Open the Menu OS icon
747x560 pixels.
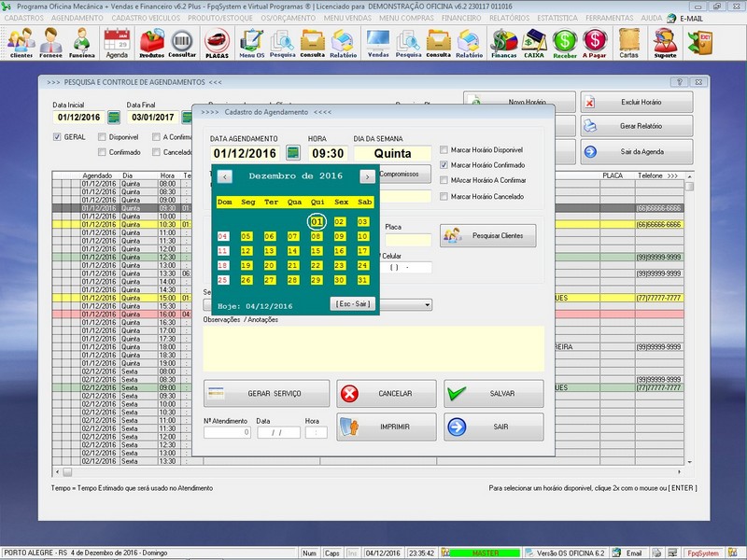coord(251,43)
